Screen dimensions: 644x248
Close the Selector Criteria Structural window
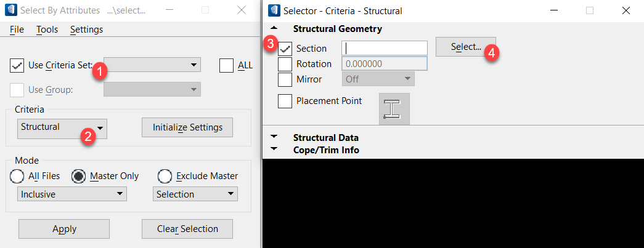tap(626, 10)
